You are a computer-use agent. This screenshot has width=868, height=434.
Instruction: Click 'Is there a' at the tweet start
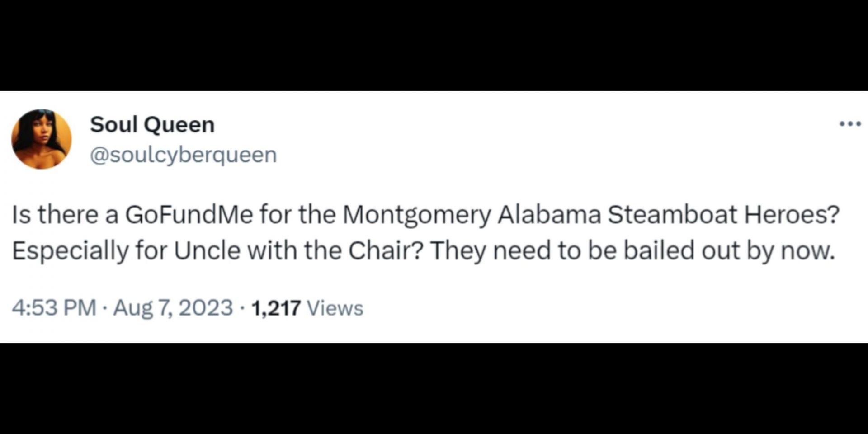pyautogui.click(x=65, y=214)
